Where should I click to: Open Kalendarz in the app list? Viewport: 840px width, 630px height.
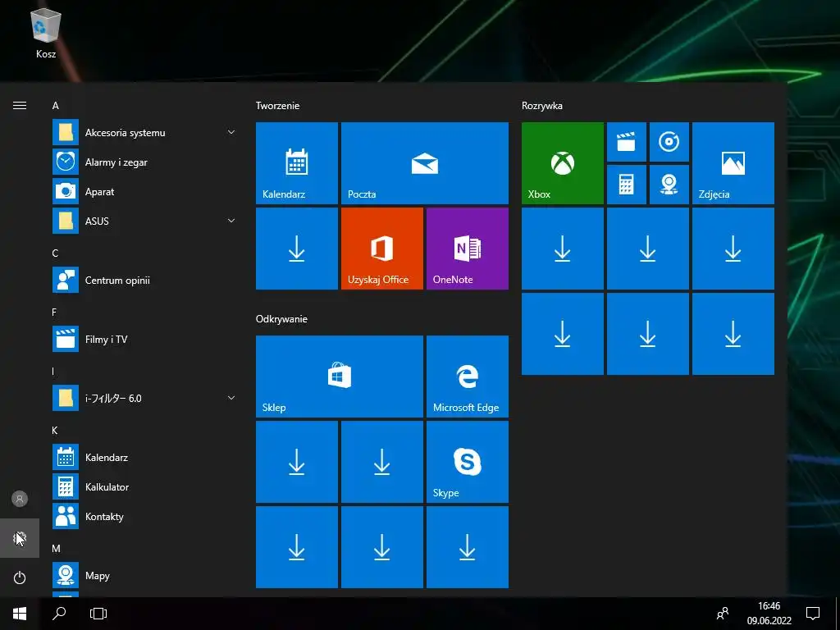click(144, 458)
